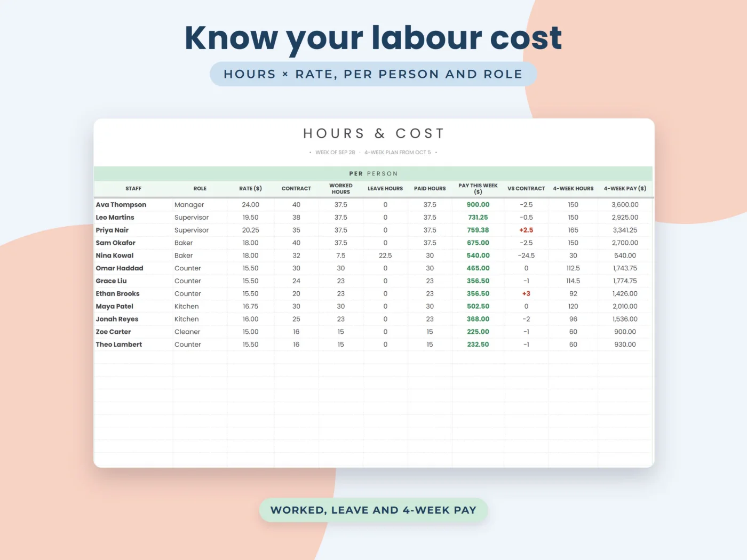The height and width of the screenshot is (560, 747).
Task: Click Zoe Carter's Cleaner role cell
Action: (200, 332)
